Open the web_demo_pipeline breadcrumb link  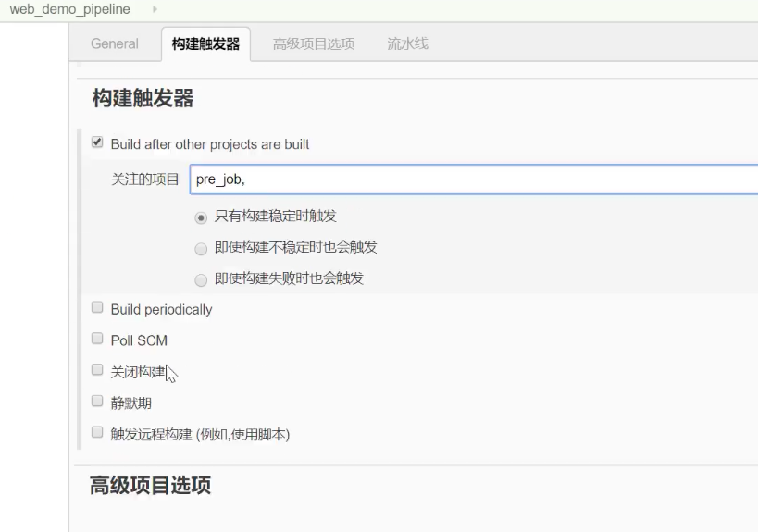pyautogui.click(x=70, y=9)
